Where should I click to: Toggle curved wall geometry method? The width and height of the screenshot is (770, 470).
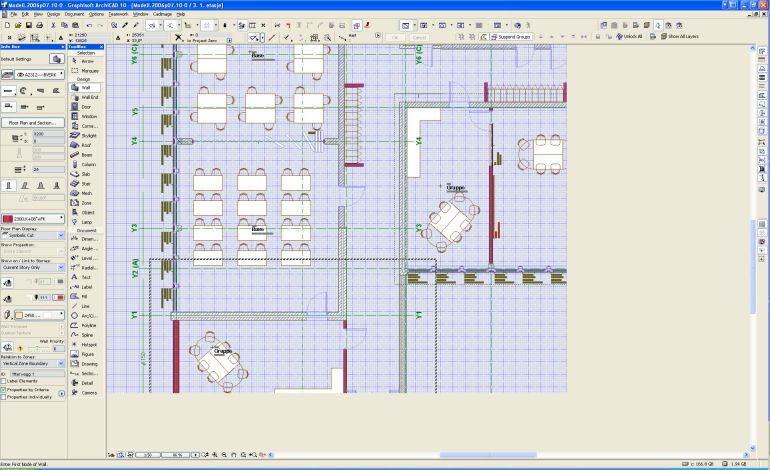tap(24, 91)
